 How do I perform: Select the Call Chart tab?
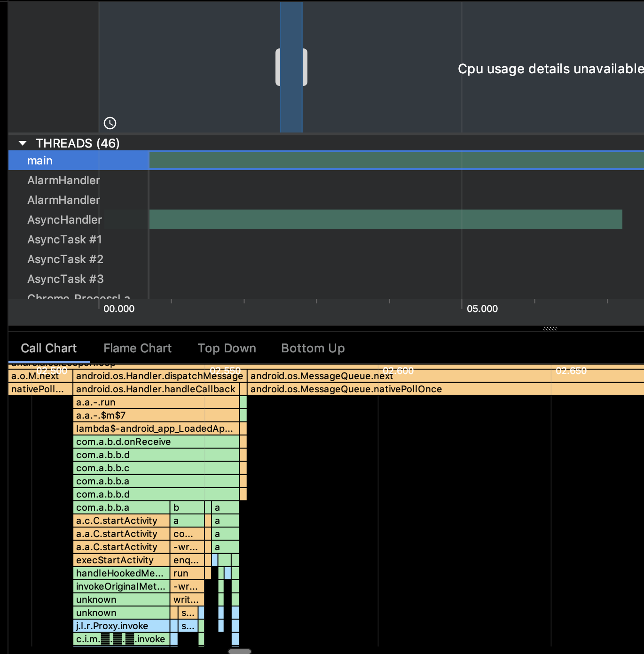(48, 348)
